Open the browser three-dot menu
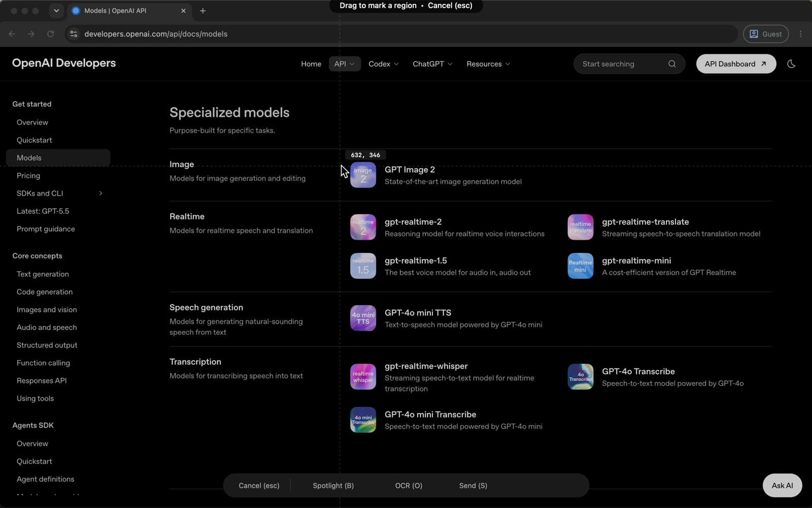Screen dimensions: 812x508 (801, 34)
